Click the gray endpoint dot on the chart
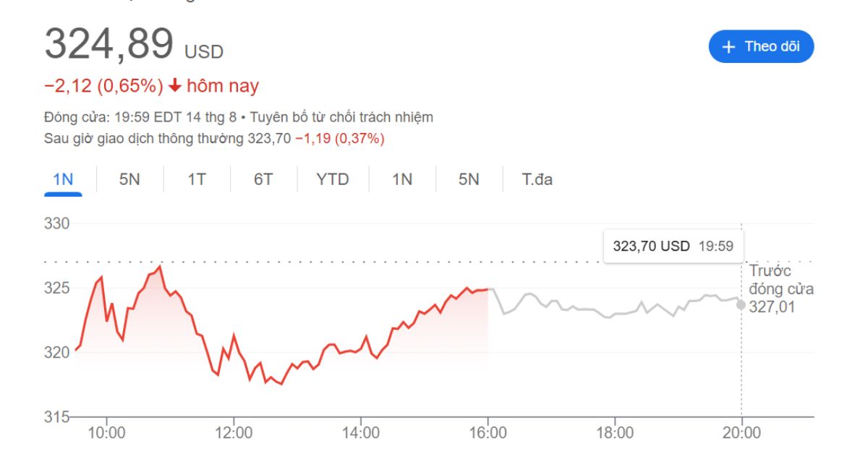Image resolution: width=868 pixels, height=454 pixels. point(741,304)
